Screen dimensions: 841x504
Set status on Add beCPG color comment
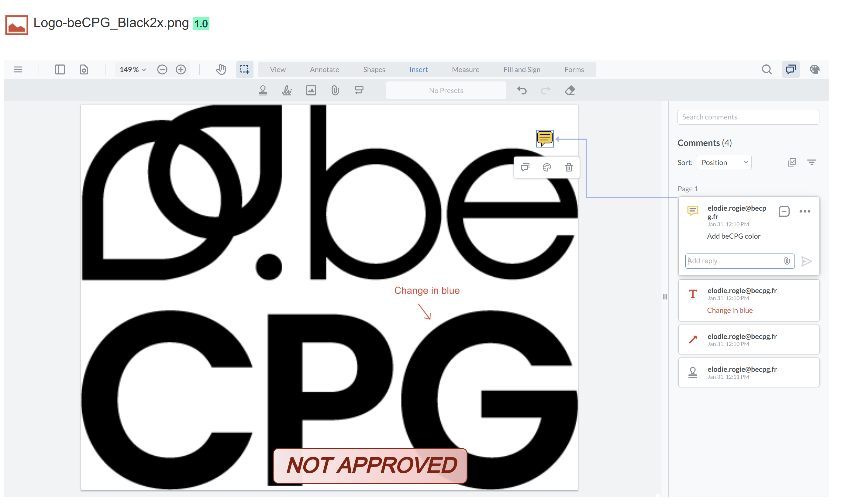tap(784, 212)
